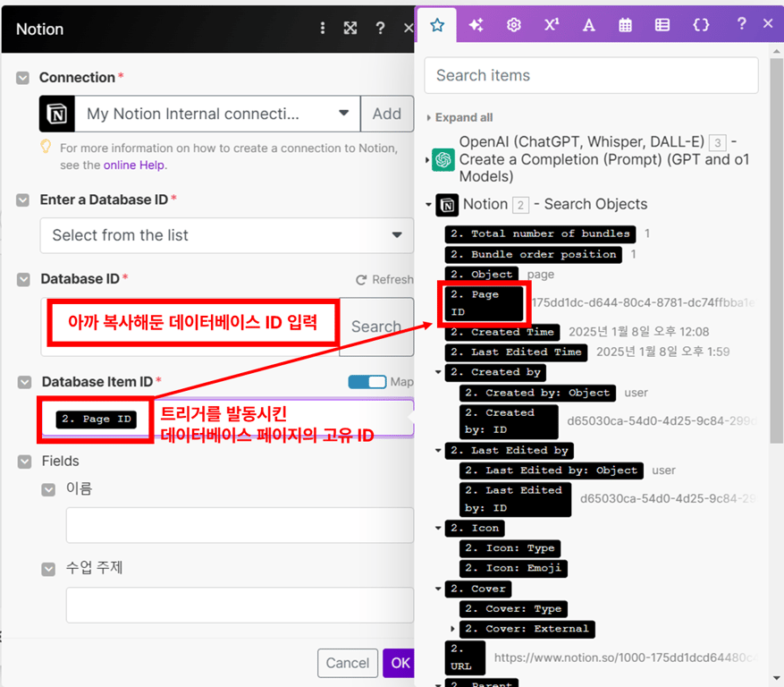The height and width of the screenshot is (687, 784).
Task: Click the OpenAI module icon
Action: (x=443, y=159)
